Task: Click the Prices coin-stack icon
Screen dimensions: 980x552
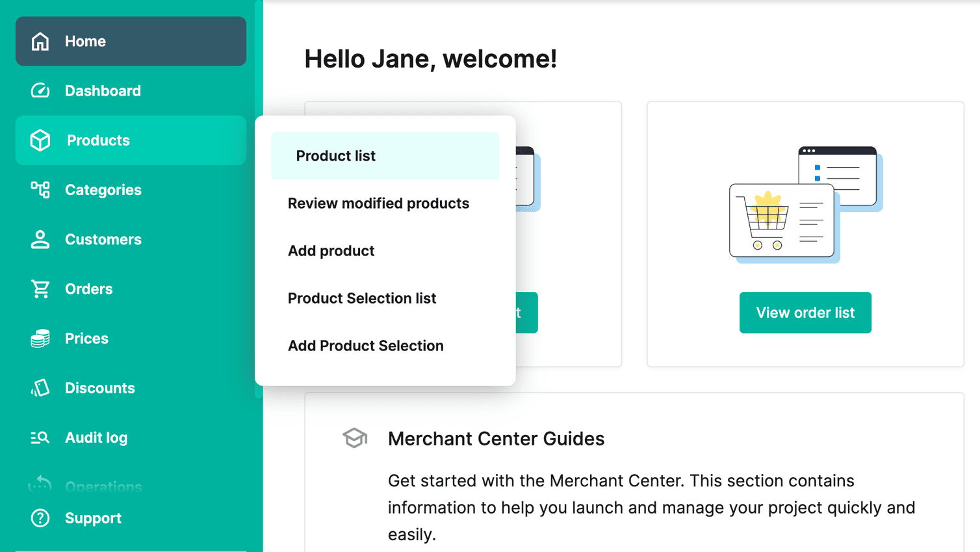Action: pyautogui.click(x=40, y=338)
